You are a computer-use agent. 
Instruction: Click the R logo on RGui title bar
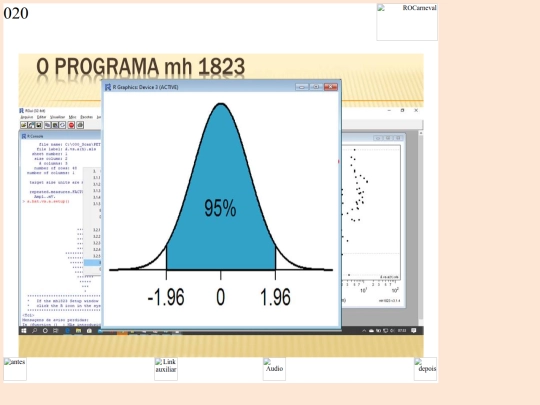[x=22, y=111]
